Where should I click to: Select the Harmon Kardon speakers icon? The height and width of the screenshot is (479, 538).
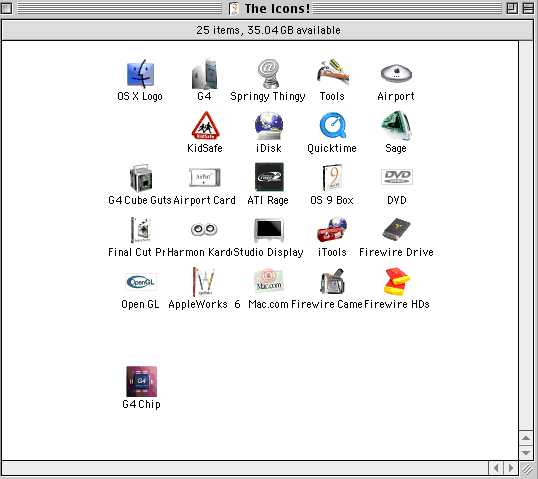(x=204, y=229)
